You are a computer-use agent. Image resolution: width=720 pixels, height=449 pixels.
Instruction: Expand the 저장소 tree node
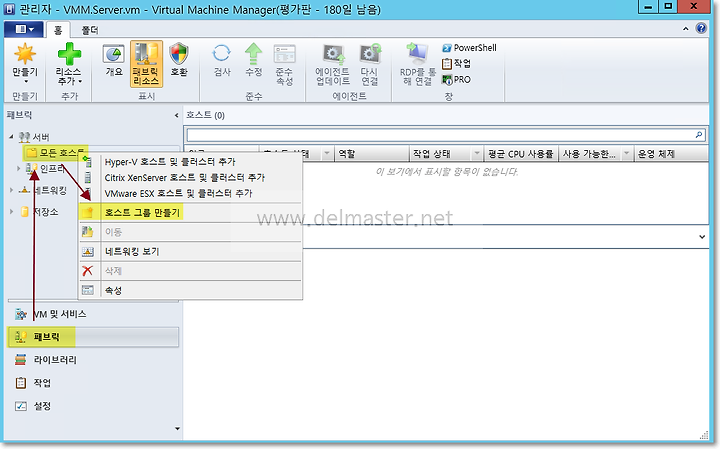click(x=11, y=212)
